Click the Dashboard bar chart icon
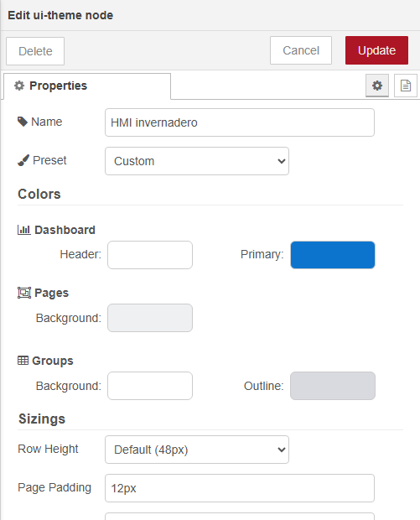The width and height of the screenshot is (420, 520). point(23,230)
